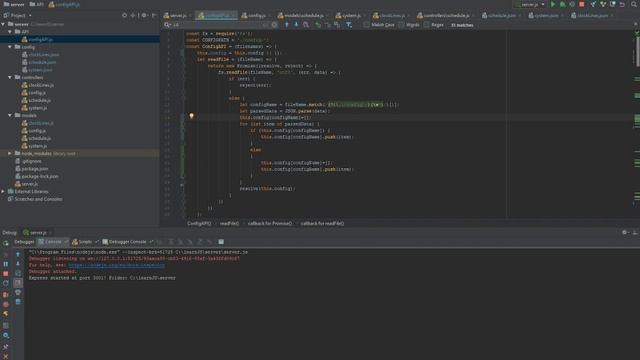Image resolution: width=640 pixels, height=360 pixels.
Task: Go to previous search match arrow
Action: [287, 25]
